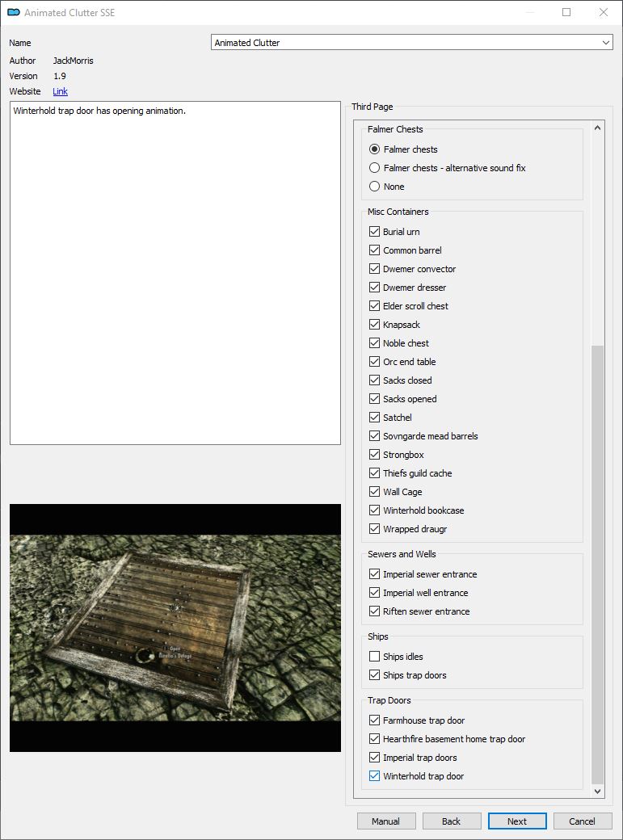Toggle Winterhold trap door checkbox
The width and height of the screenshot is (623, 840).
374,775
